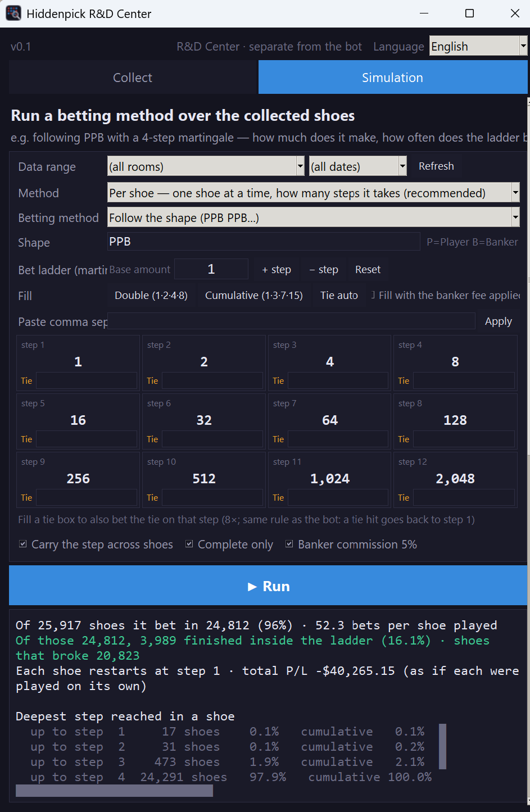530x812 pixels.
Task: Add a ladder step with + step
Action: pyautogui.click(x=277, y=270)
